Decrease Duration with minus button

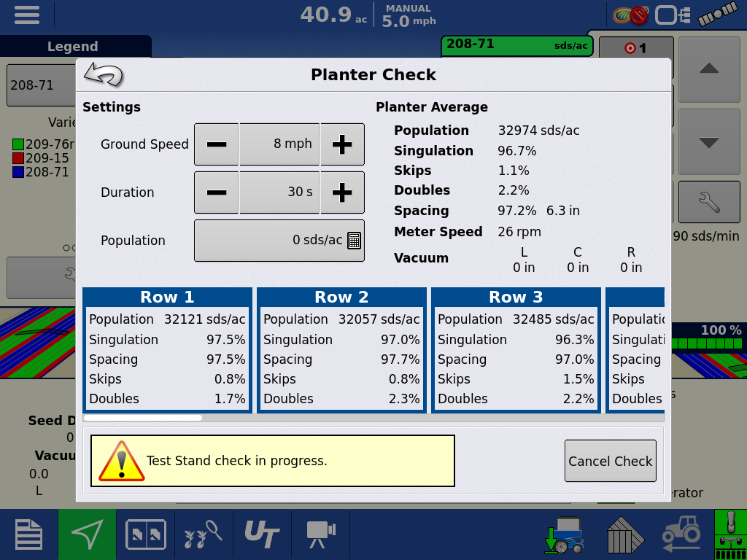pyautogui.click(x=216, y=192)
